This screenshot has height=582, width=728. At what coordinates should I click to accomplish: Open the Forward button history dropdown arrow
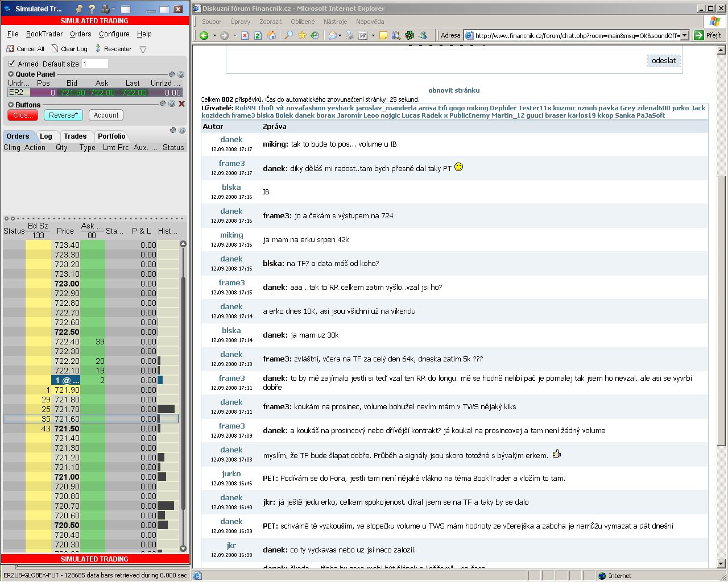pyautogui.click(x=234, y=35)
